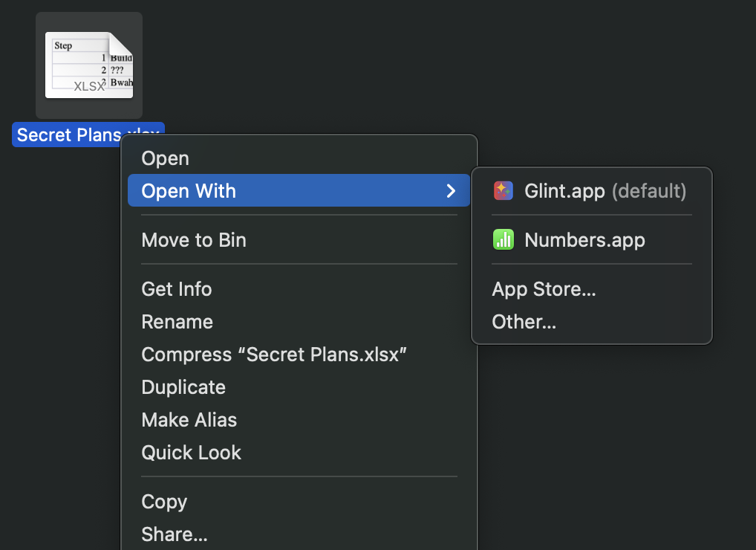Preview the file with Quick Look
This screenshot has height=550, width=756.
coord(192,453)
